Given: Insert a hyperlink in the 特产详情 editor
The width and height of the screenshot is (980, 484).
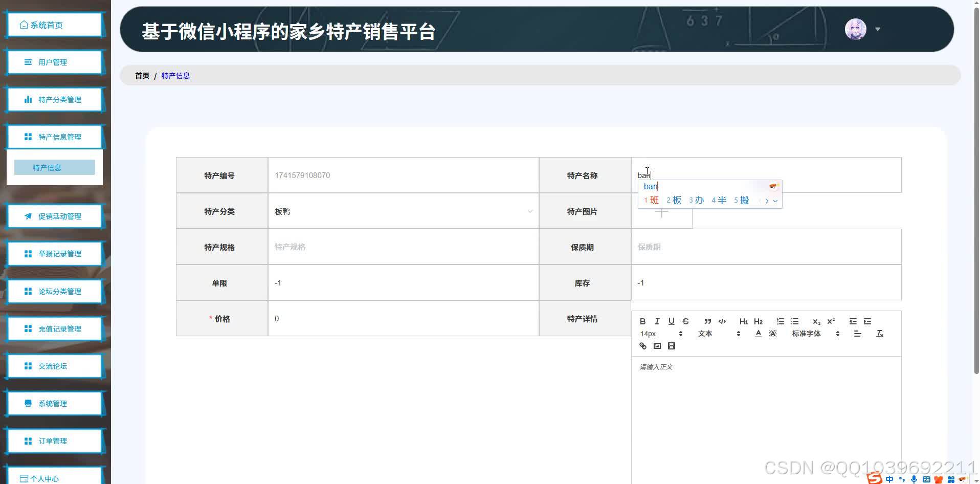Looking at the screenshot, I should click(642, 346).
